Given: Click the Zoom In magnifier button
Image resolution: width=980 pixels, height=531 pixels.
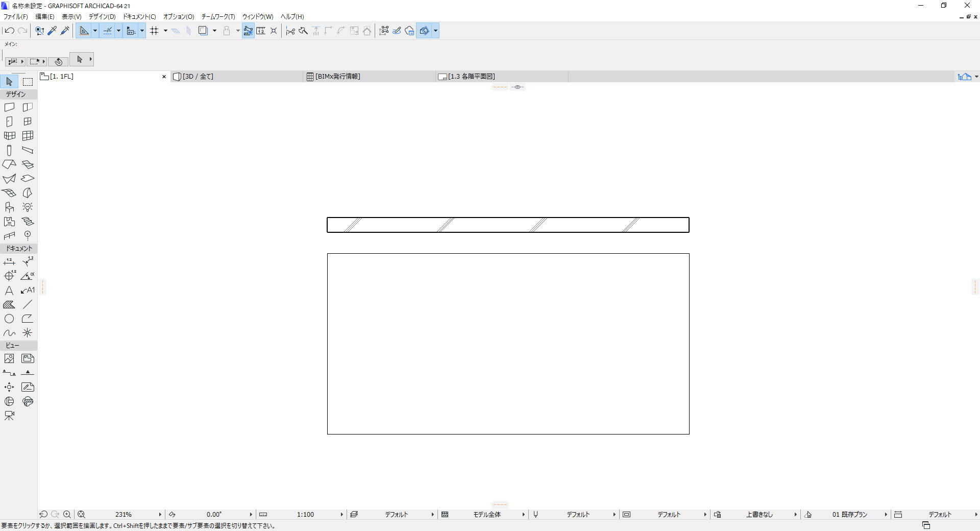Looking at the screenshot, I should [x=67, y=515].
